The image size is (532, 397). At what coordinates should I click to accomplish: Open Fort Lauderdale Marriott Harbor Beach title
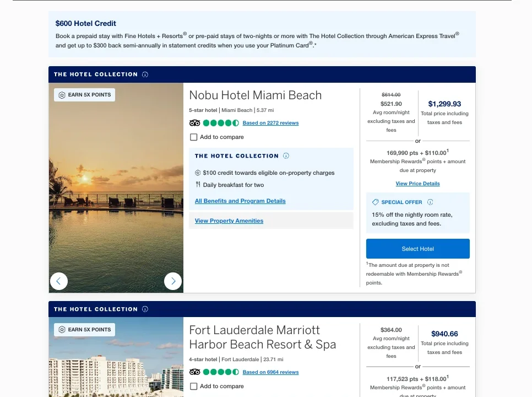[x=263, y=337]
